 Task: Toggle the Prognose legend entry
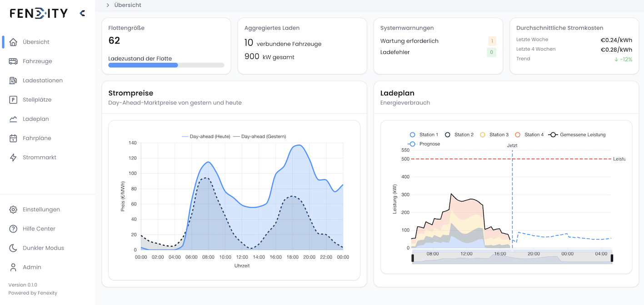(425, 143)
